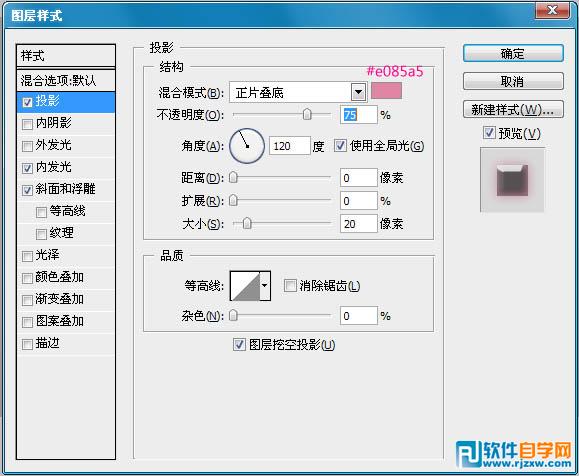This screenshot has width=579, height=476.
Task: Click the 取消 cancel button
Action: pyautogui.click(x=513, y=81)
